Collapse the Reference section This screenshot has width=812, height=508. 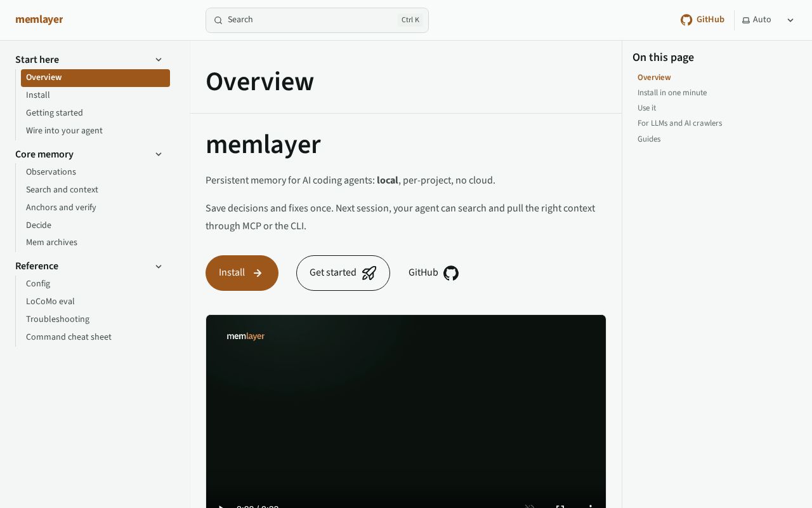[x=159, y=266]
